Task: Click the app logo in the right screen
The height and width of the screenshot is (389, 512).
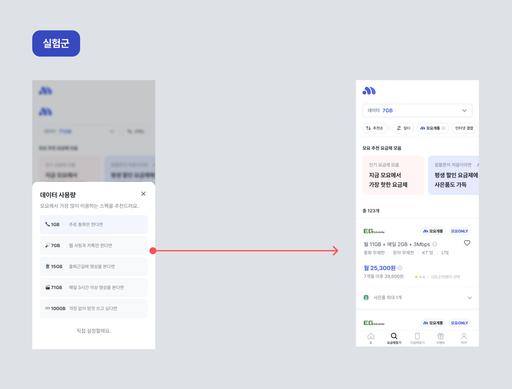Action: point(369,91)
